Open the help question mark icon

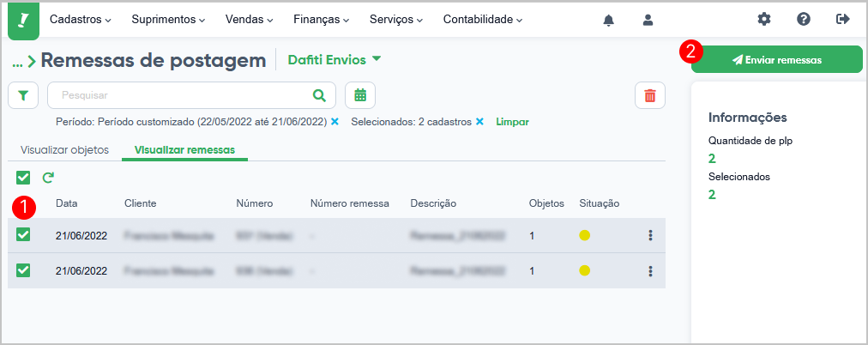tap(803, 20)
